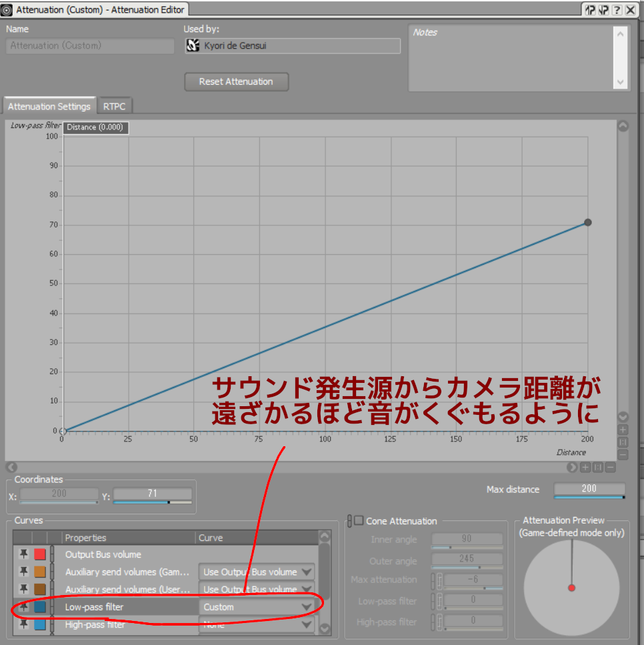Toggle the pin for the High-pass filter curve

click(x=23, y=624)
